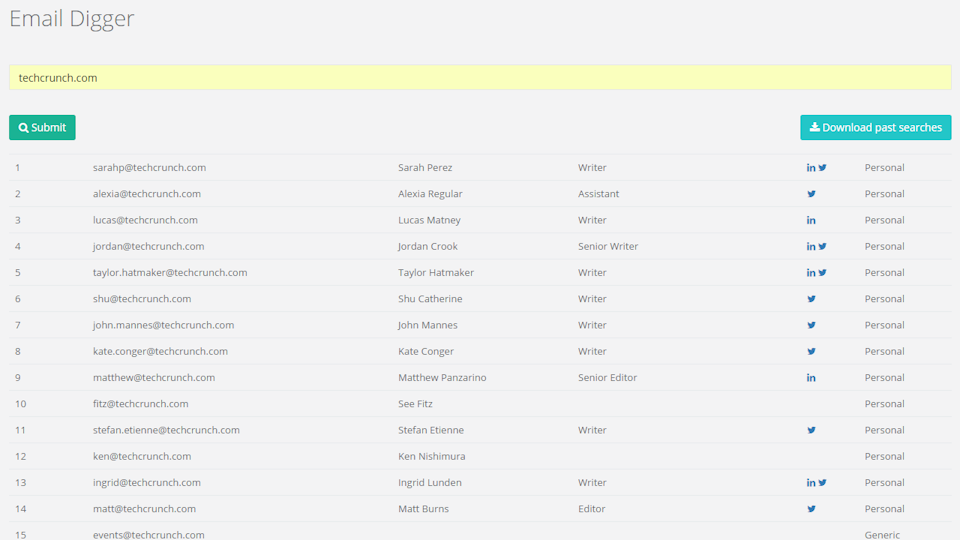
Task: Open Taylor Hatmaker's LinkedIn icon
Action: coord(811,273)
